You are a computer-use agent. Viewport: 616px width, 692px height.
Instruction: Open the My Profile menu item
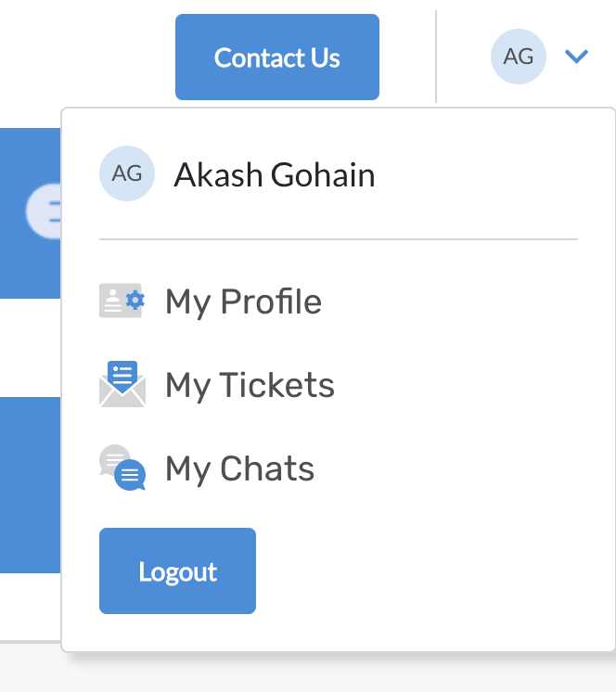243,301
